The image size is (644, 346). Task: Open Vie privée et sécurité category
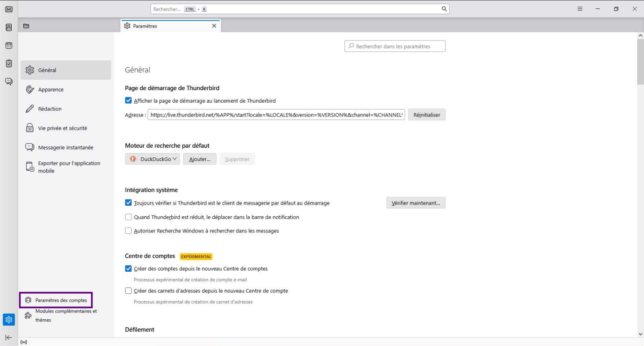66,128
